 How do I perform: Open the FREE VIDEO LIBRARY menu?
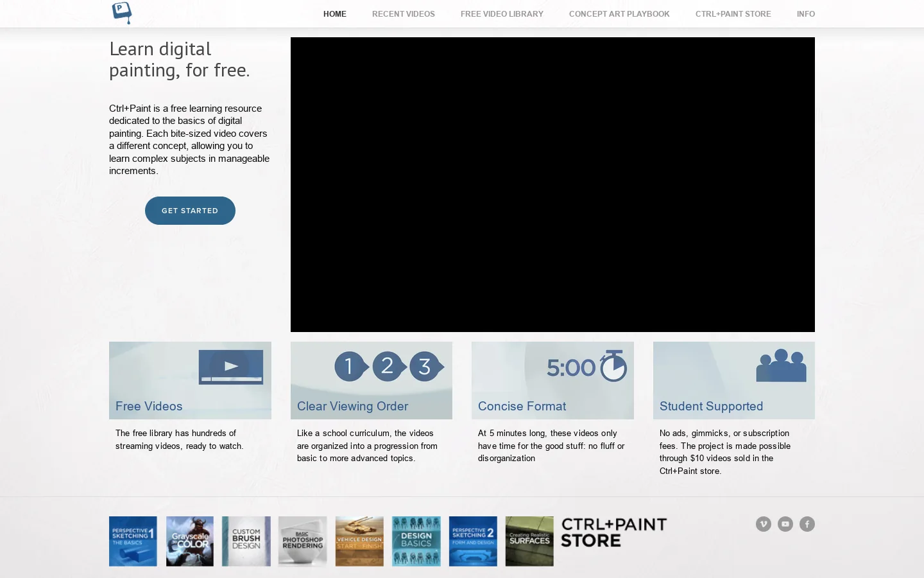point(502,13)
